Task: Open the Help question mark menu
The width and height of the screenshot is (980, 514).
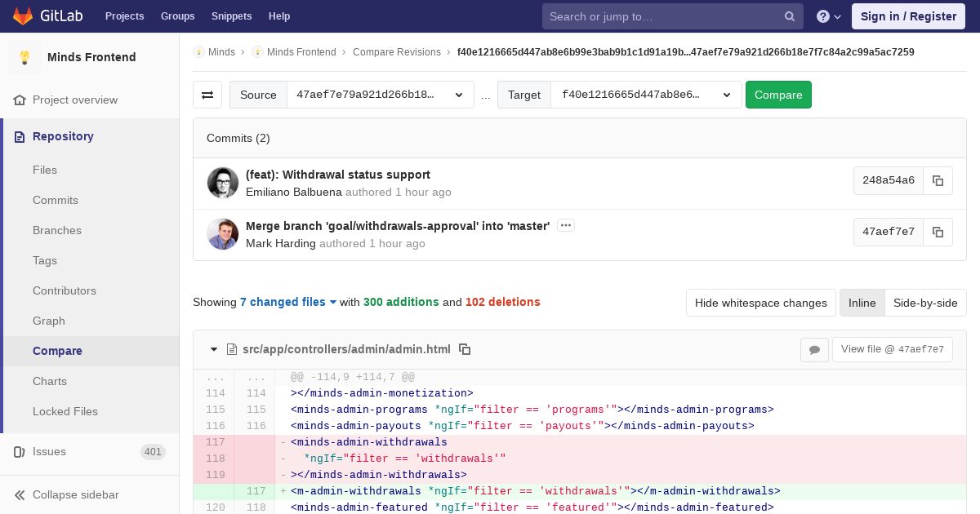Action: tap(828, 16)
